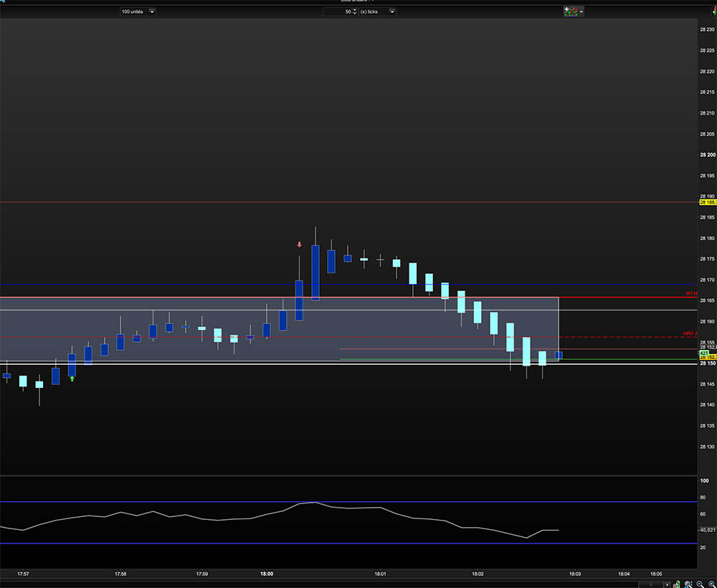Viewport: 717px width, 588px height.
Task: Select the thin red line near 28 188
Action: tap(348, 201)
